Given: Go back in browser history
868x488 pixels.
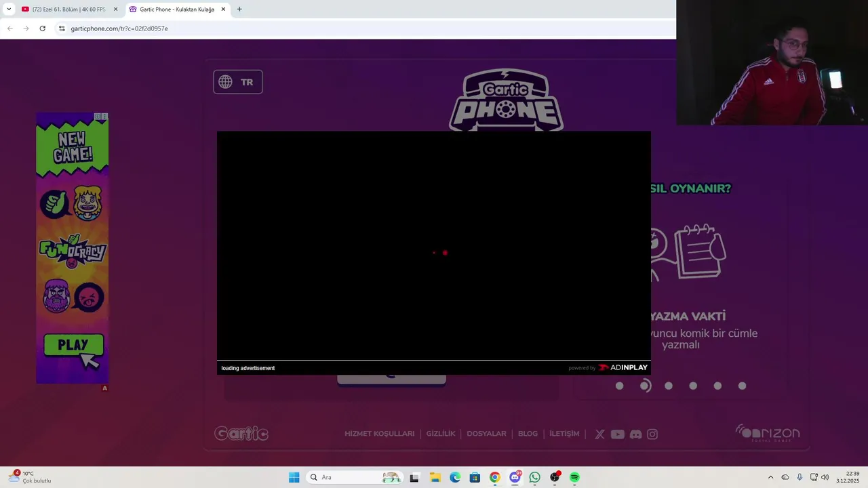Looking at the screenshot, I should (x=9, y=28).
